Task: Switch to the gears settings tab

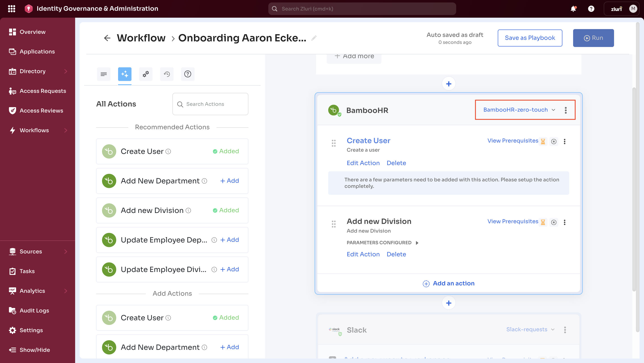Action: click(146, 74)
